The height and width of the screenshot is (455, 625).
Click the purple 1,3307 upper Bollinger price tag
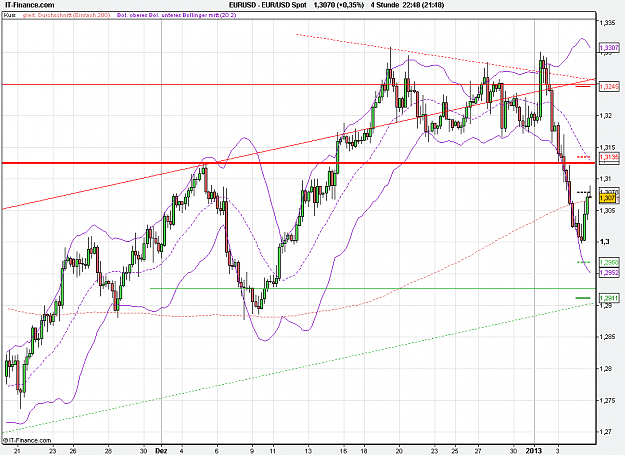click(609, 48)
